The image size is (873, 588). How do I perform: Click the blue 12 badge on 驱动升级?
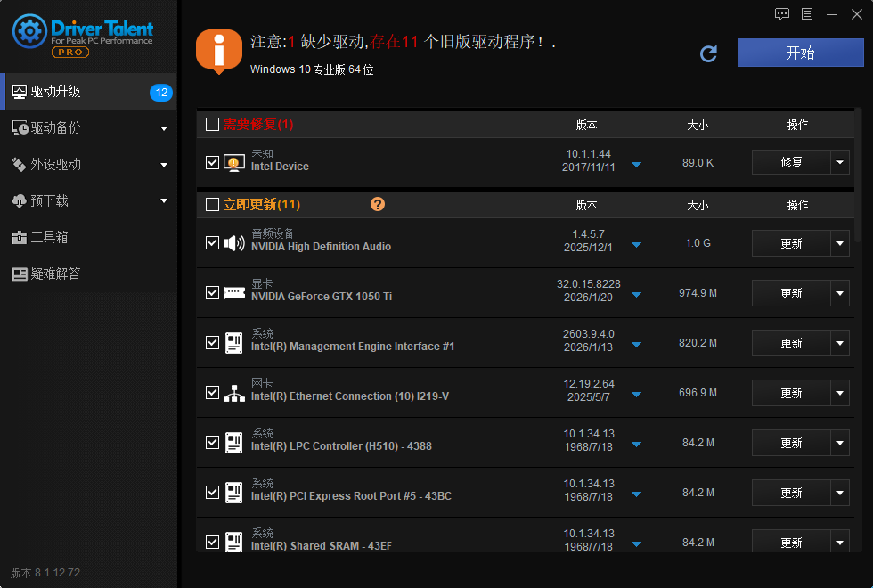point(161,92)
